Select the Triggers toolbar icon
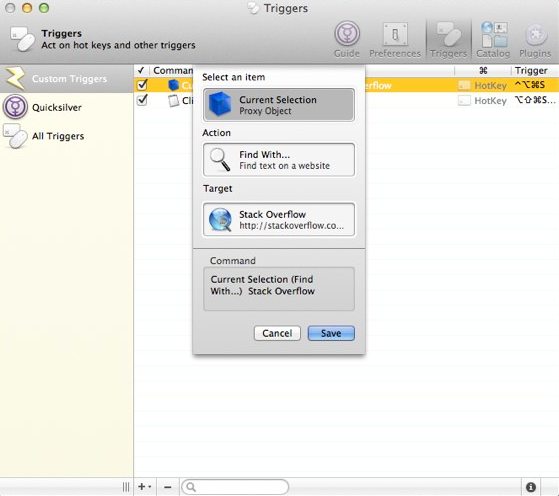Viewport: 559px width, 496px height. pos(448,39)
